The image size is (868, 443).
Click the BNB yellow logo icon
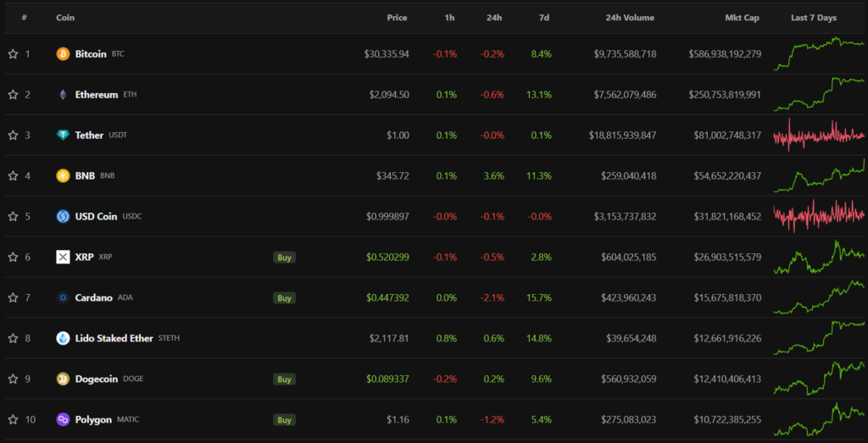(63, 176)
